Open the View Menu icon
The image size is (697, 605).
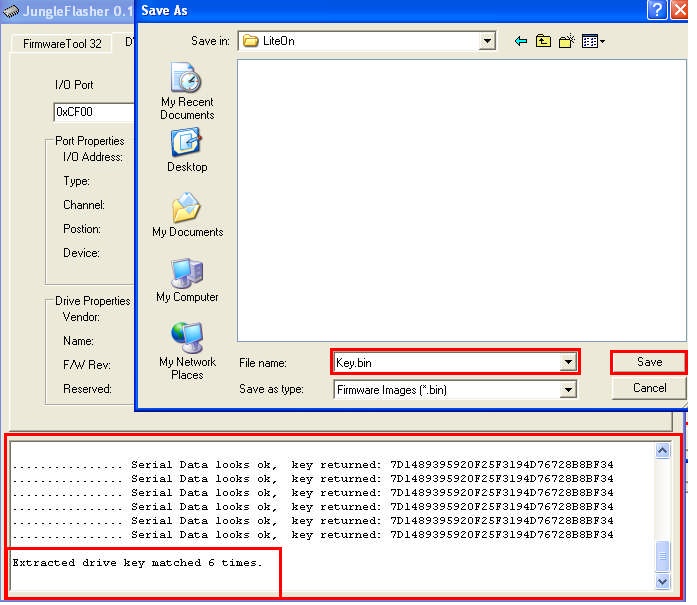pyautogui.click(x=593, y=42)
